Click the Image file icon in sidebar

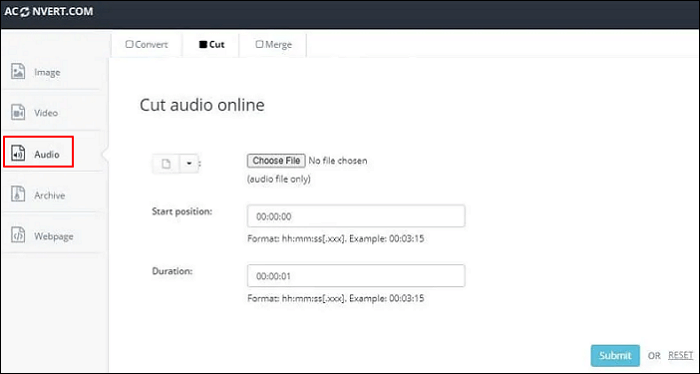click(18, 72)
